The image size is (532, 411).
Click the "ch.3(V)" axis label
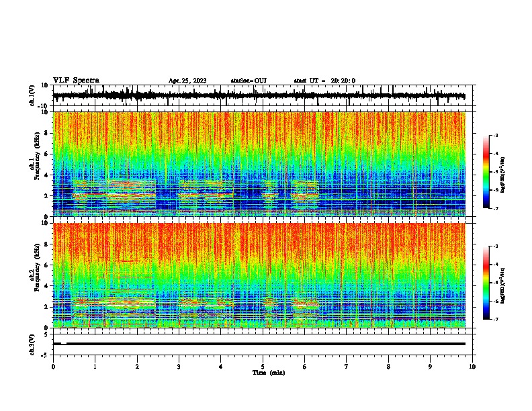32,345
